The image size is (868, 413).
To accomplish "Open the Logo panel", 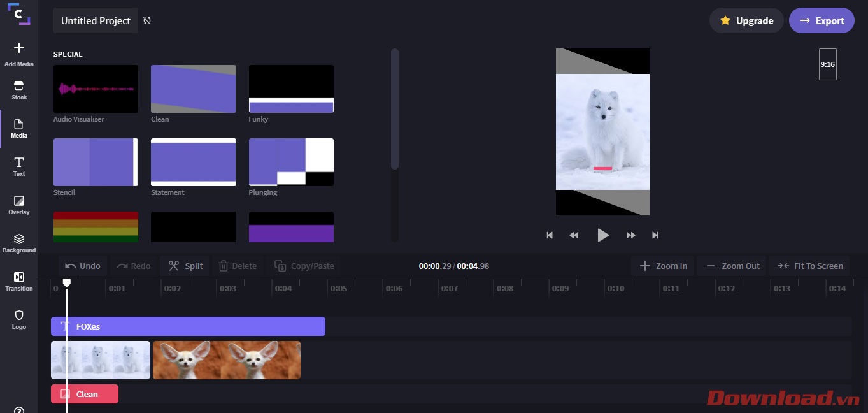I will coord(19,319).
